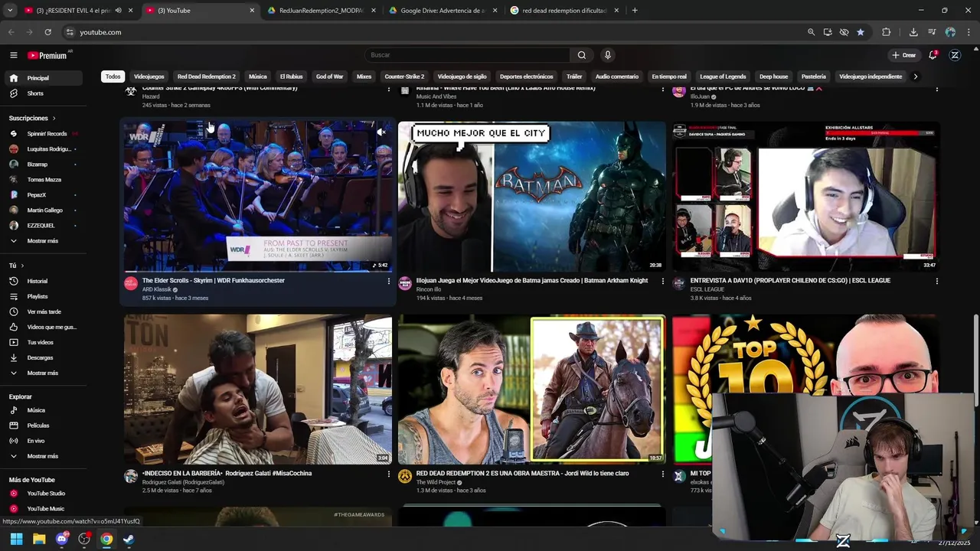Click the Crear button
The width and height of the screenshot is (980, 551).
(903, 55)
